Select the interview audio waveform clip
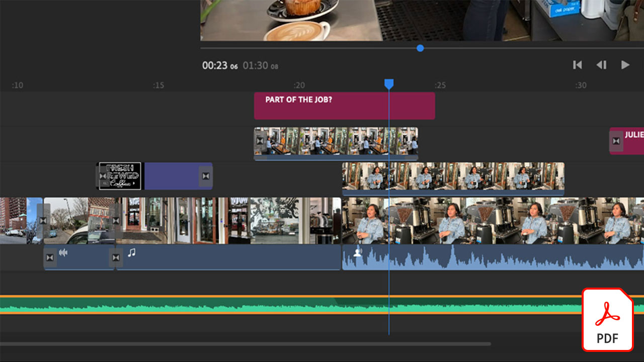Screen dimensions: 644x362 493,257
